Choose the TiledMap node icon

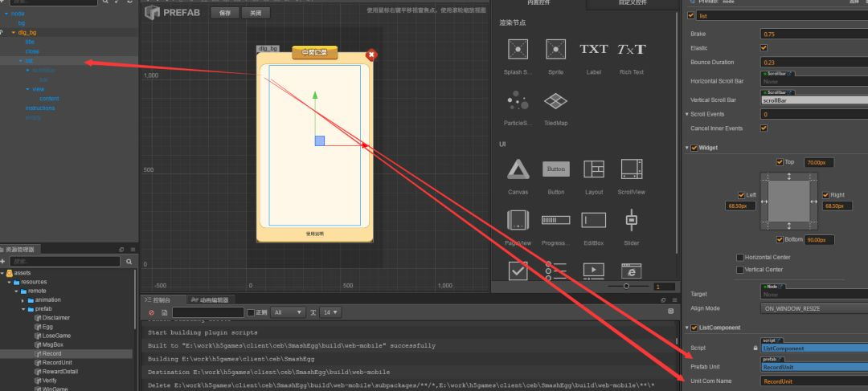tap(556, 100)
